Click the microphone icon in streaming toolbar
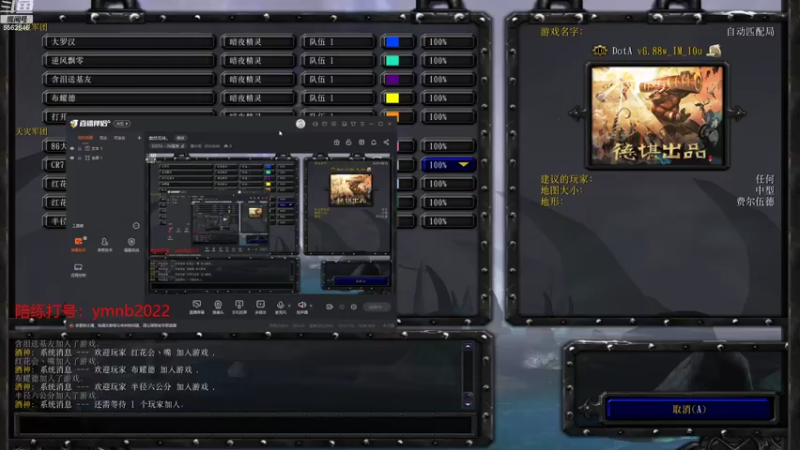 280,305
